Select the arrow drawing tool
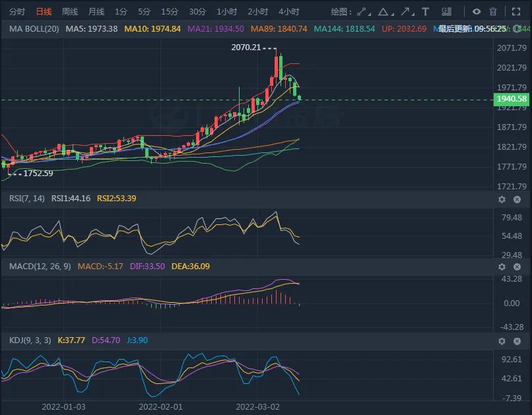The height and width of the screenshot is (415, 532). pos(405,11)
